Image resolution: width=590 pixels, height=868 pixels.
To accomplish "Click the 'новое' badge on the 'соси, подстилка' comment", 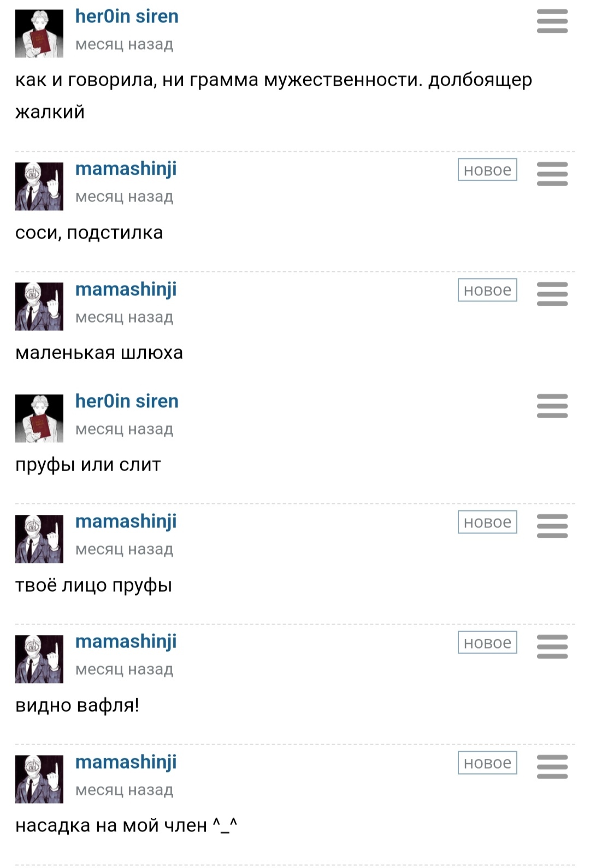I will tap(487, 170).
